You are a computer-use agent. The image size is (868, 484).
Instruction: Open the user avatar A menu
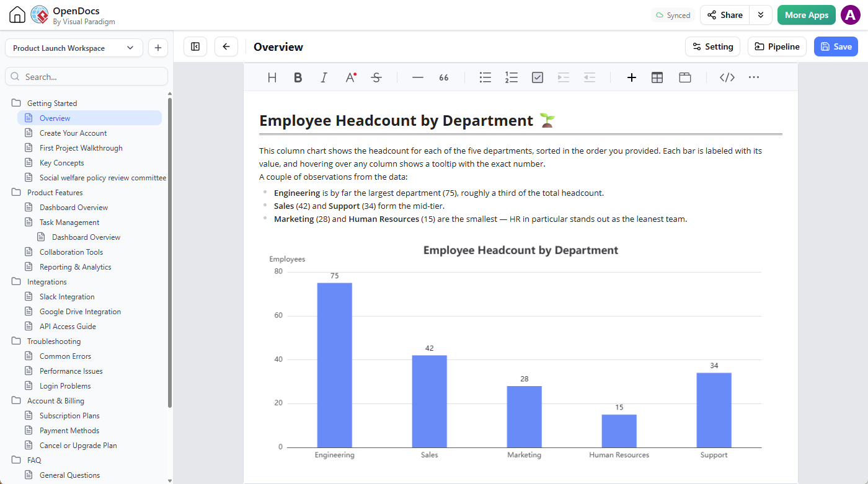click(x=850, y=15)
